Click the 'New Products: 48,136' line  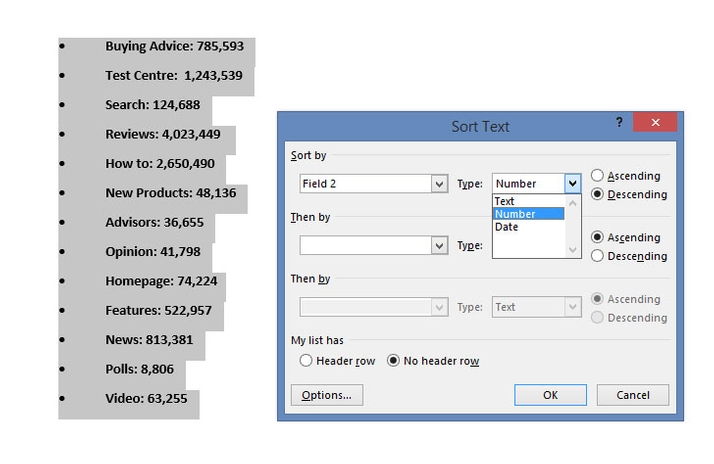tap(171, 193)
